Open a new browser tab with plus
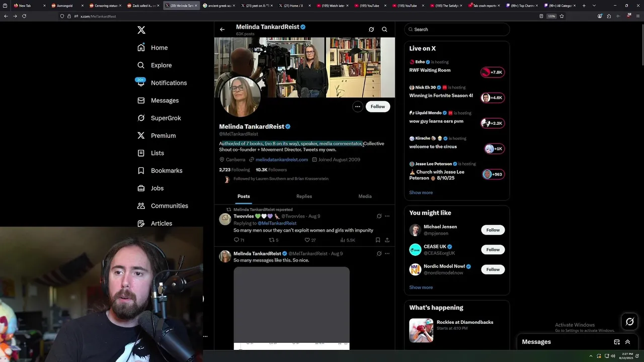Viewport: 644px width, 362px height. (x=584, y=6)
